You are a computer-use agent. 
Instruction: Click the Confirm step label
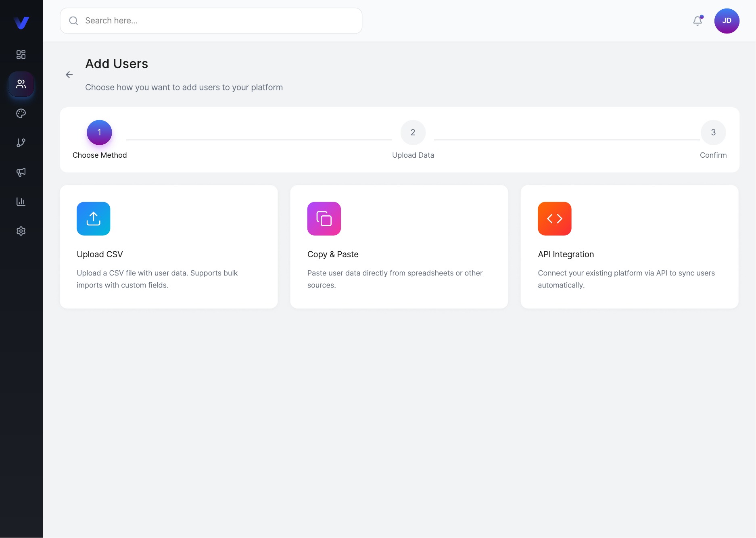(x=713, y=155)
